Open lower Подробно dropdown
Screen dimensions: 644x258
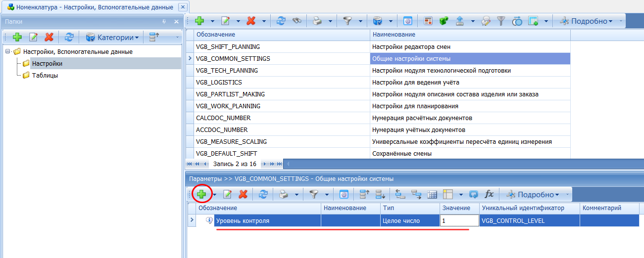(533, 194)
